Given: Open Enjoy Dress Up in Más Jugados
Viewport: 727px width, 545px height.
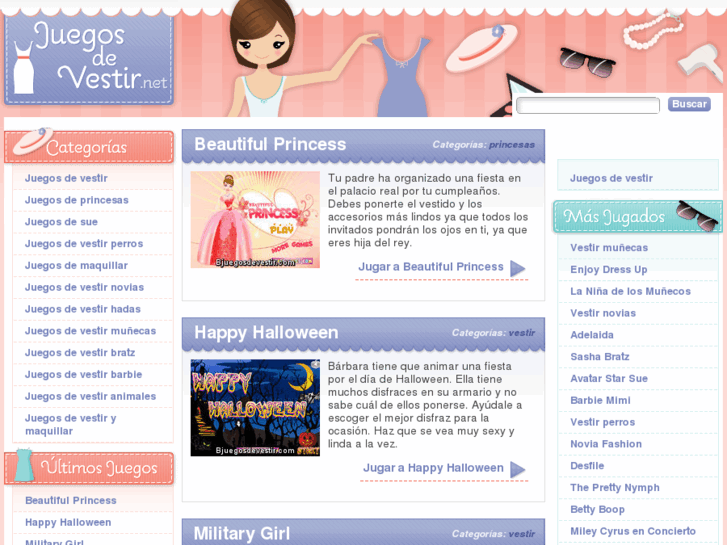Looking at the screenshot, I should [609, 269].
